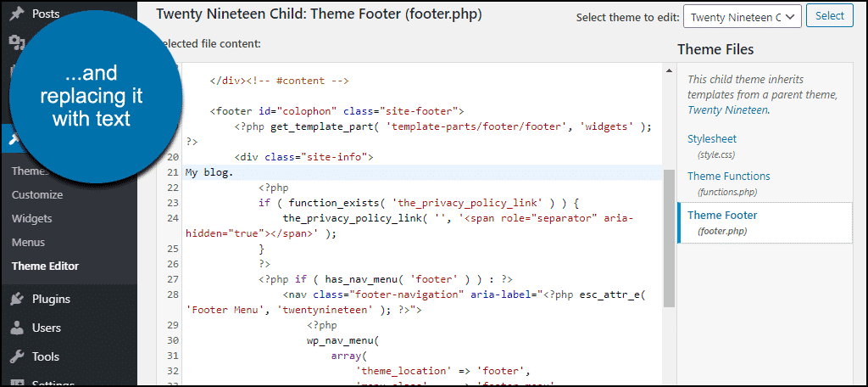This screenshot has width=868, height=387.
Task: Click the Users person icon
Action: (x=17, y=328)
